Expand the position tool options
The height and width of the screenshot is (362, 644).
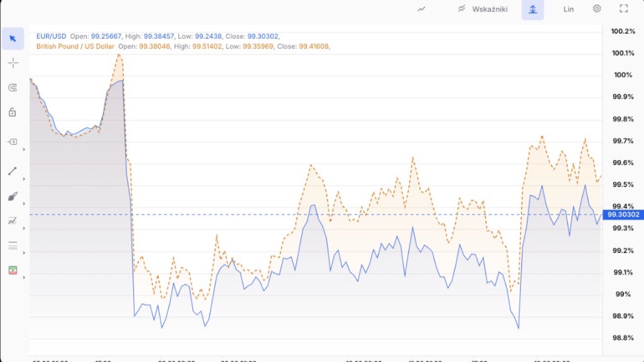pyautogui.click(x=24, y=278)
